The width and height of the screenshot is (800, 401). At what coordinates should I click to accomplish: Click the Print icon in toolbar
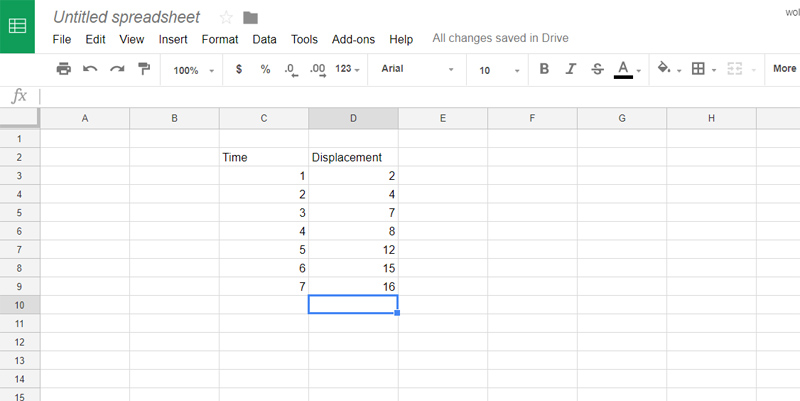tap(64, 69)
